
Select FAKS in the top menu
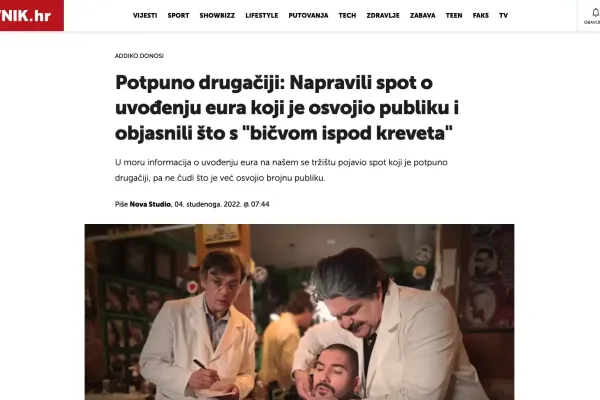(481, 16)
